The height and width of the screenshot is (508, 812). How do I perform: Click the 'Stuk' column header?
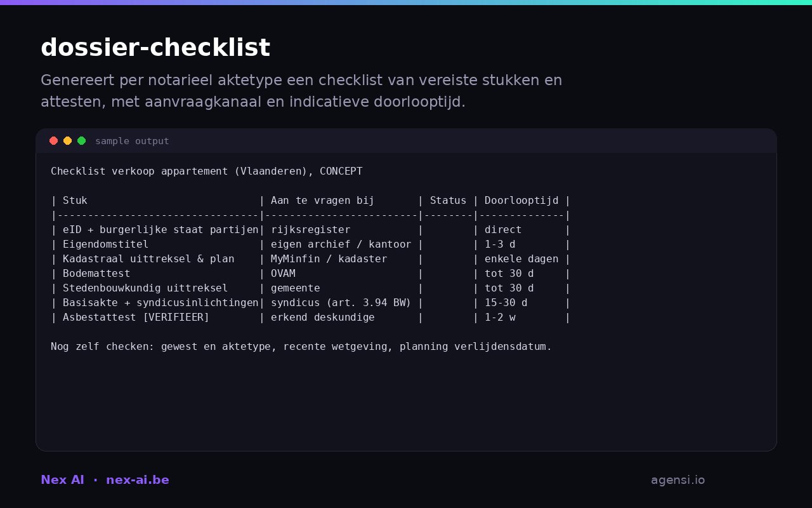[x=75, y=201]
